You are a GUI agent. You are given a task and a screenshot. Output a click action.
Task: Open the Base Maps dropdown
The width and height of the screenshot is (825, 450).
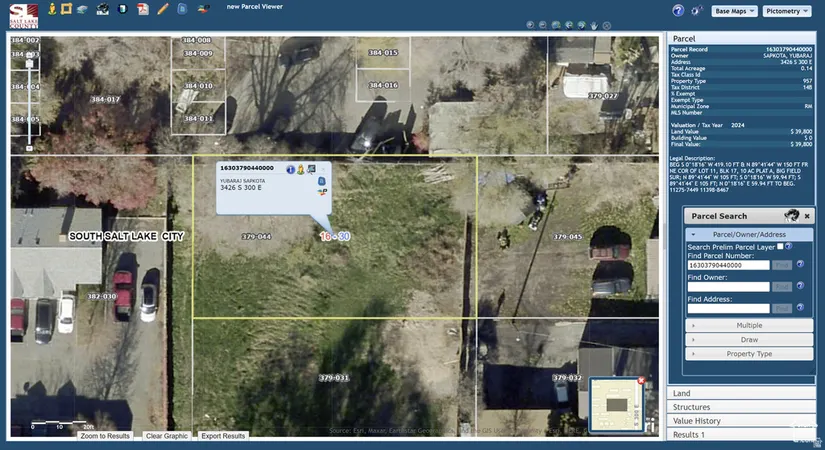point(733,11)
